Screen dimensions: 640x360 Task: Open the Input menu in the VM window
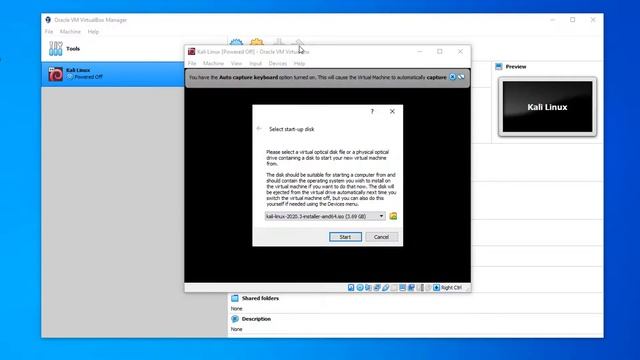(256, 63)
